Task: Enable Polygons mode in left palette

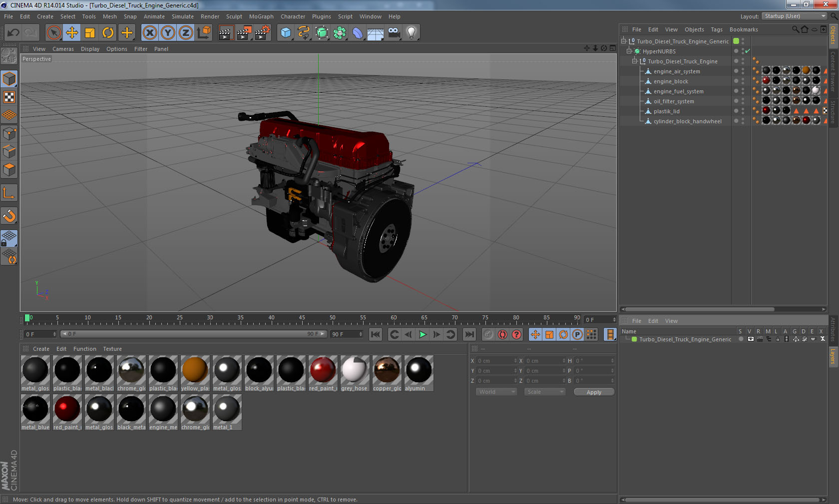Action: (9, 170)
